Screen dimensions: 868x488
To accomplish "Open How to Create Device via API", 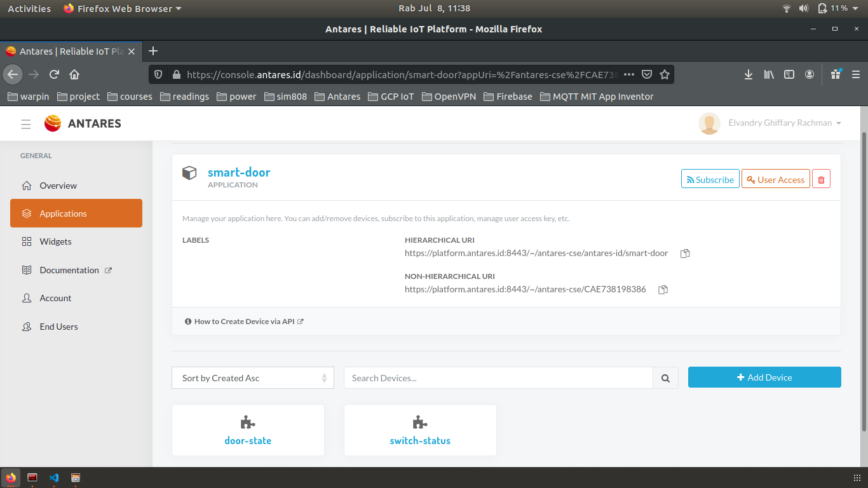I will (x=244, y=322).
